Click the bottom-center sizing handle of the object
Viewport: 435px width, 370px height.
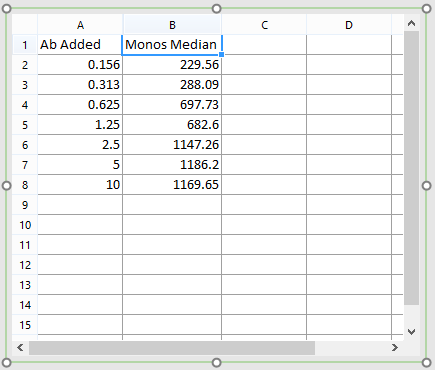[217, 362]
